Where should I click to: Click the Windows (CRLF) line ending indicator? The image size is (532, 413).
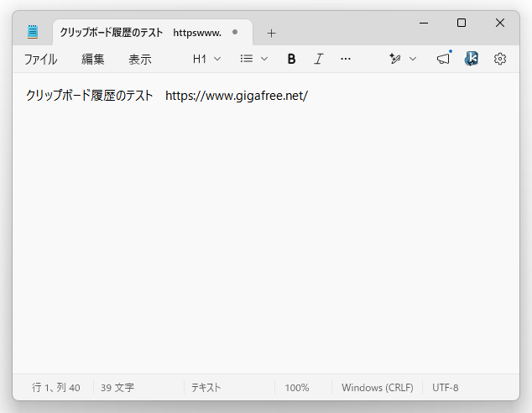pyautogui.click(x=378, y=388)
